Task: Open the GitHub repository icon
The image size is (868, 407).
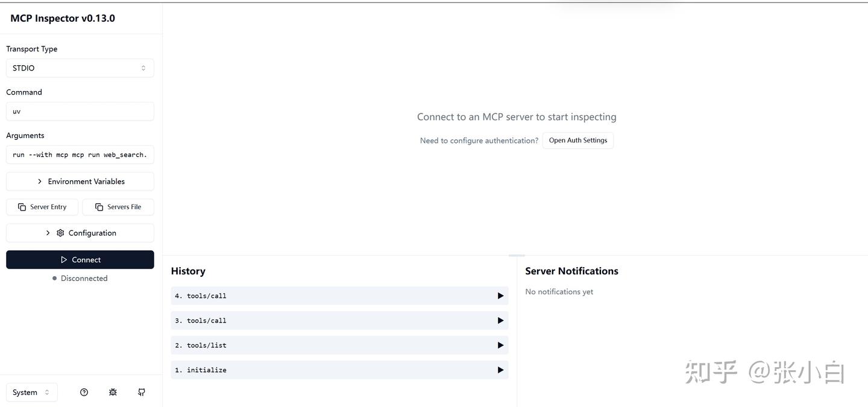Action: [142, 392]
